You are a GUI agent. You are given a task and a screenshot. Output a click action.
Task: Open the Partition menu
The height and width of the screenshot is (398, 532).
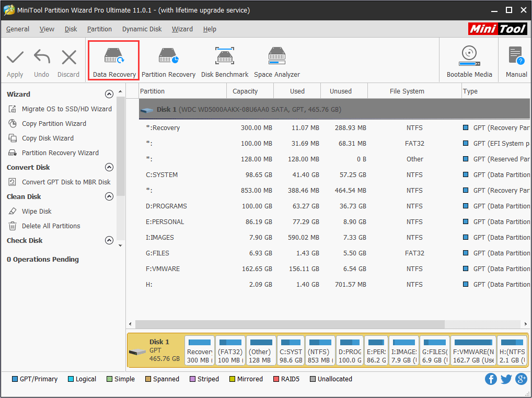(99, 29)
